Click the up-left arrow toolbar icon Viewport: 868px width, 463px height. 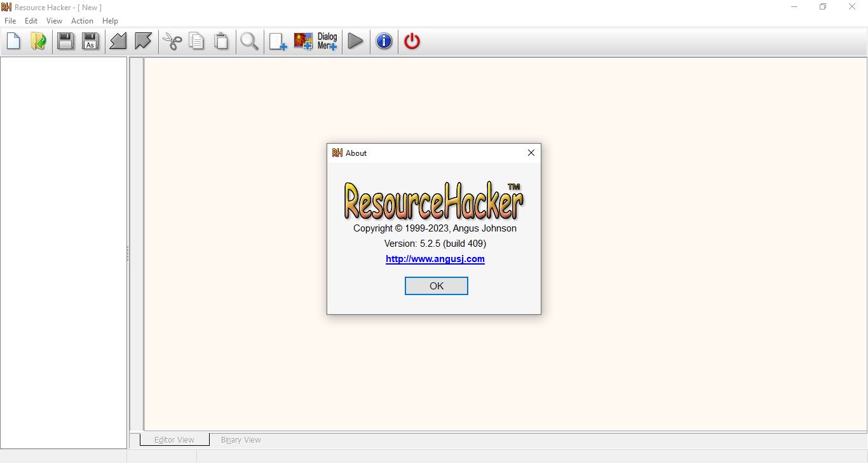click(x=143, y=41)
